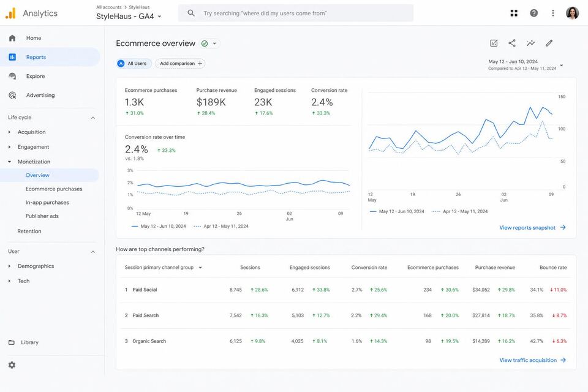Click the edit pencil icon

click(549, 43)
